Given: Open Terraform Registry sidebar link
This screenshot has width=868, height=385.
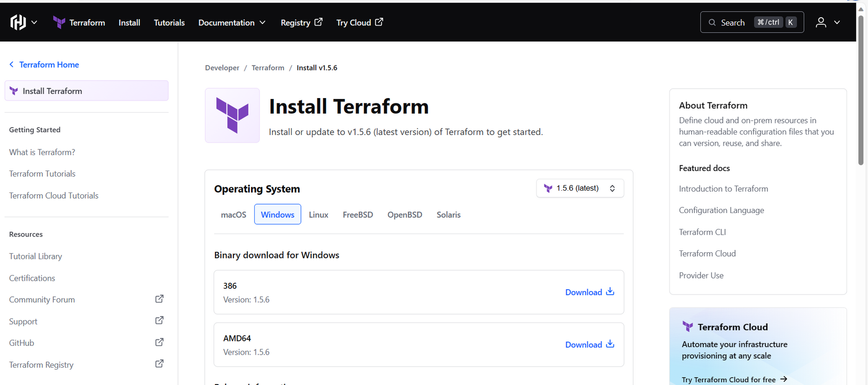Looking at the screenshot, I should (41, 364).
